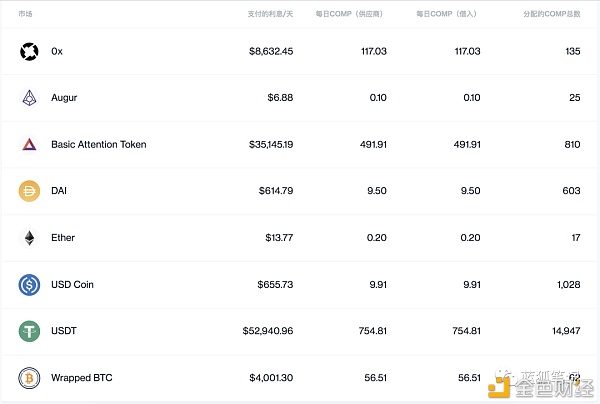Select USD Coin total COMP value 1,028
The height and width of the screenshot is (404, 600).
click(x=569, y=285)
